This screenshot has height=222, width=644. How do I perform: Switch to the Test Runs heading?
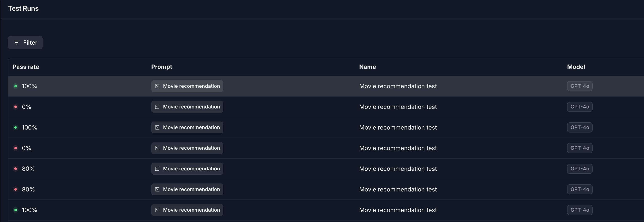(x=23, y=8)
